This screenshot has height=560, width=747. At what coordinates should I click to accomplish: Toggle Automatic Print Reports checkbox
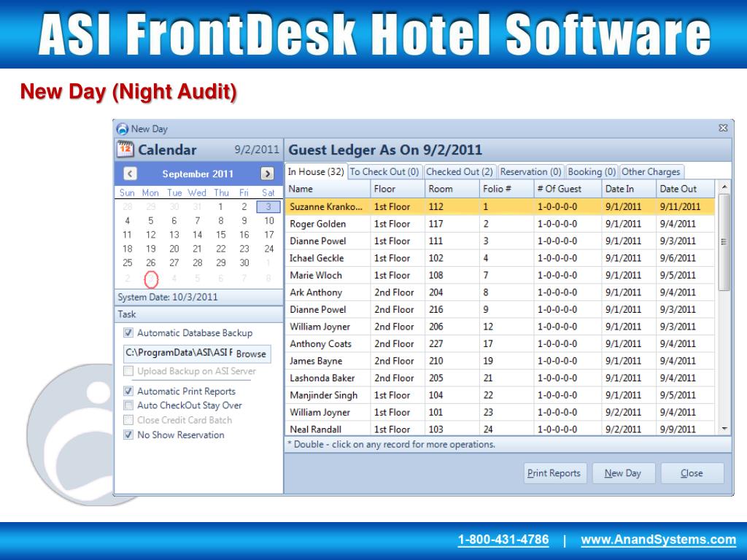(128, 391)
